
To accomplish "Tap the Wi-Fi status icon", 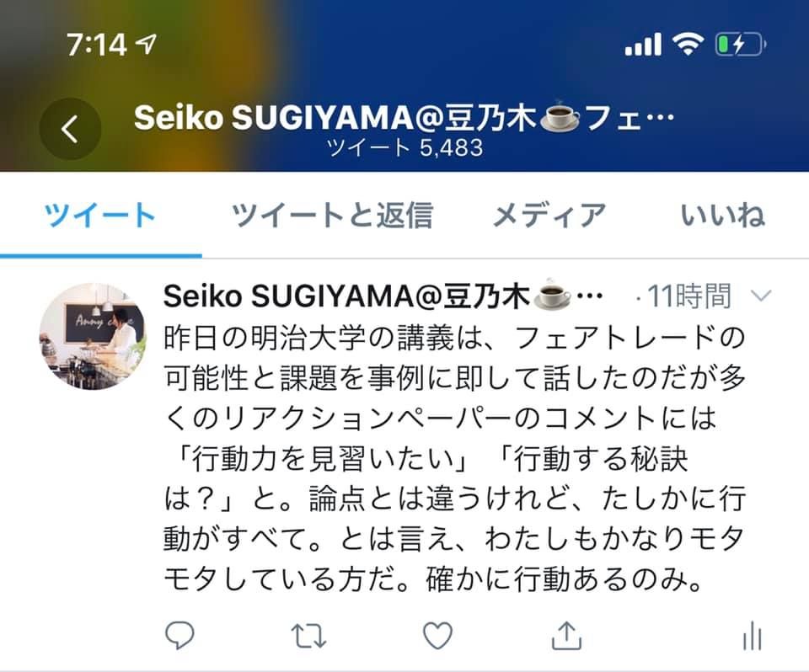I will click(688, 45).
